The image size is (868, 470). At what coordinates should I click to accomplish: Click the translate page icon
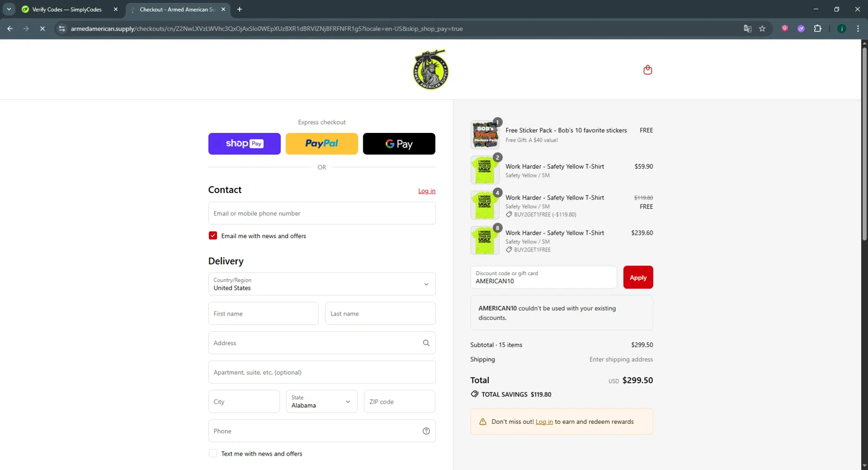[x=747, y=28]
